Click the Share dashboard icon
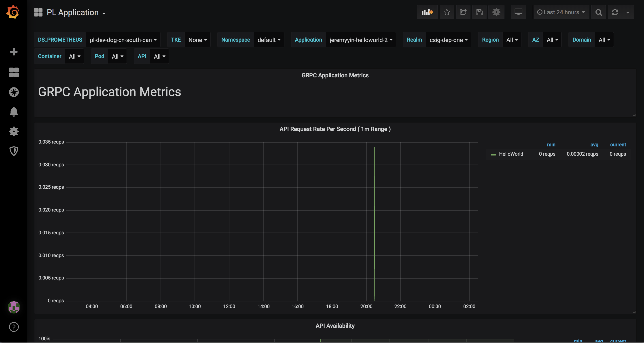Screen dimensions: 644x343 463,12
